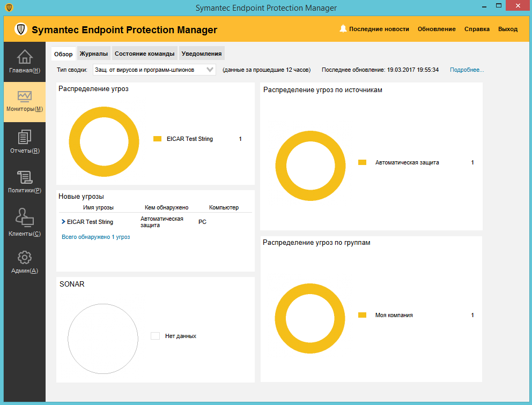Click the Автоматическая защита legend color swatch

point(362,162)
